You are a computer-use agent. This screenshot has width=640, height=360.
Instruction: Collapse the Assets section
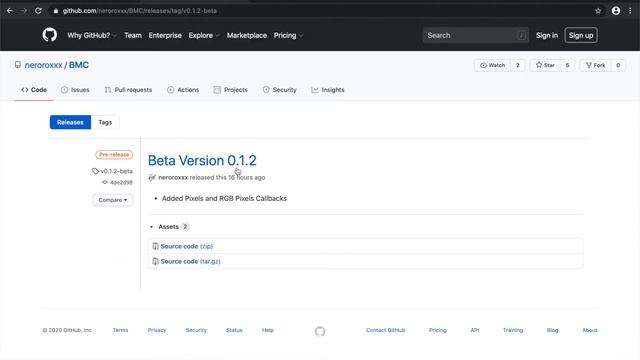click(x=169, y=227)
